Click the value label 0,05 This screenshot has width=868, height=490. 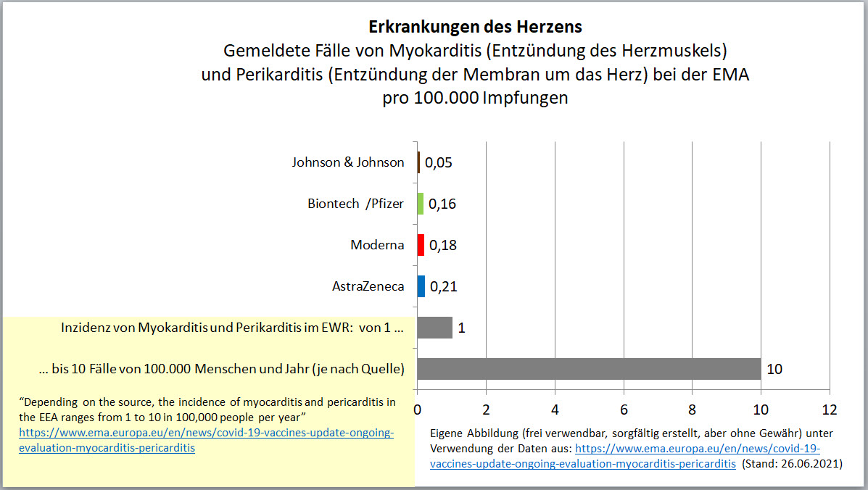(439, 162)
